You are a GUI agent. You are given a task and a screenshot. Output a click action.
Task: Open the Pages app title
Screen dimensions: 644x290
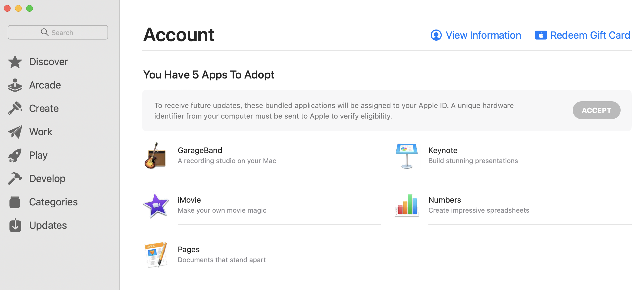[x=189, y=249]
